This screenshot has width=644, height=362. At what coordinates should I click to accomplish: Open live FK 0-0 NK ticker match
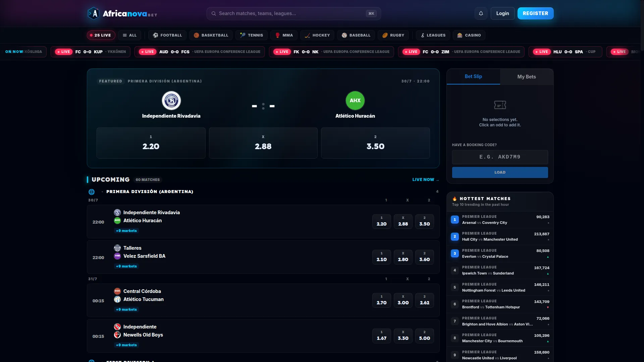[x=331, y=52]
